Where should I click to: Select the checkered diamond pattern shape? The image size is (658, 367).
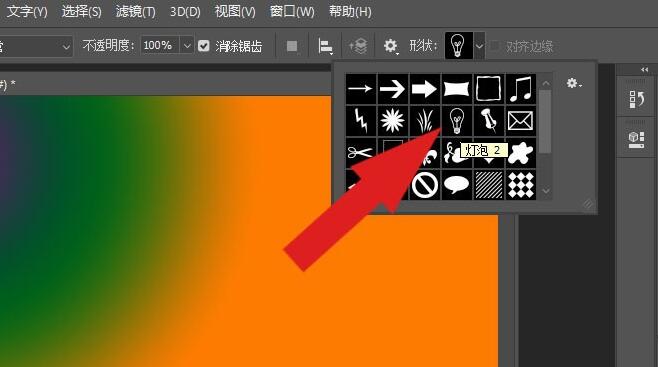pyautogui.click(x=521, y=185)
